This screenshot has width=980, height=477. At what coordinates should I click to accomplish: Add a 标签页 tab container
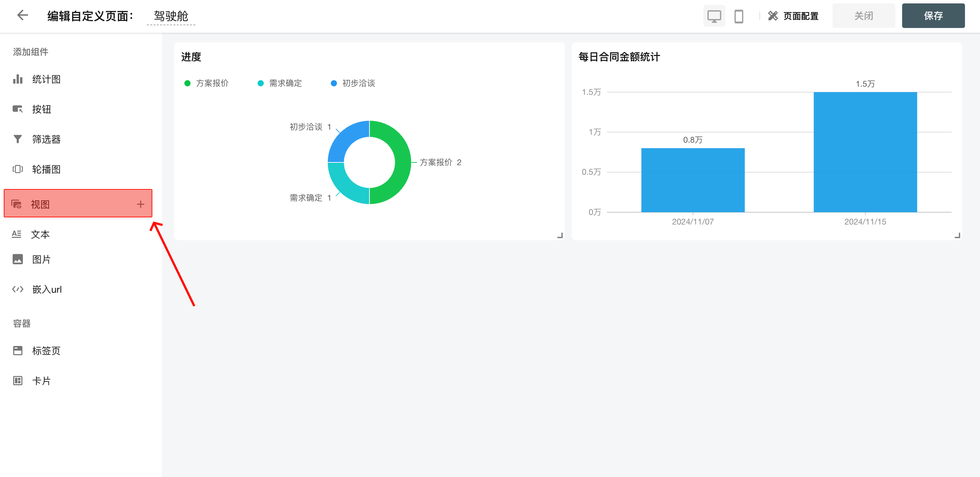[x=46, y=351]
